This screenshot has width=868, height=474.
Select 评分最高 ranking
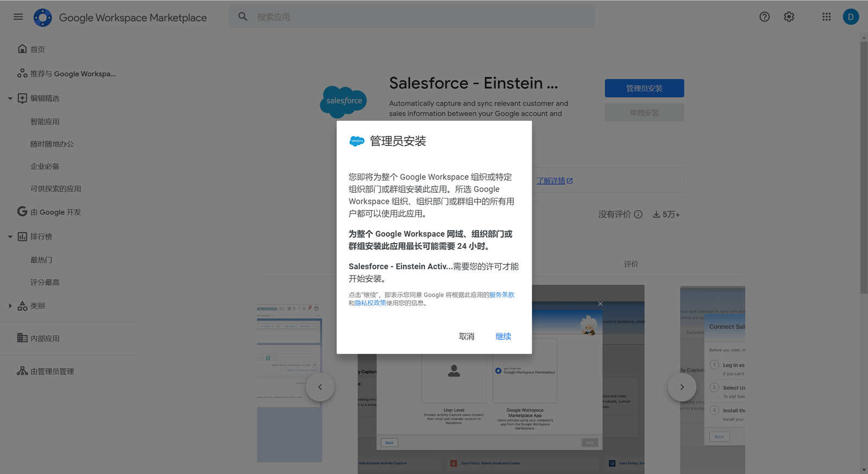[x=45, y=282]
